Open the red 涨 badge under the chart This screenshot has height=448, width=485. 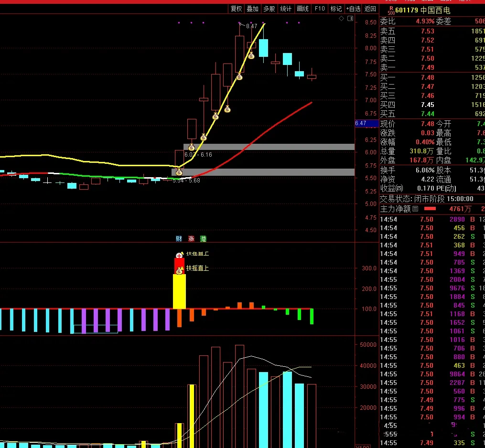click(x=191, y=239)
